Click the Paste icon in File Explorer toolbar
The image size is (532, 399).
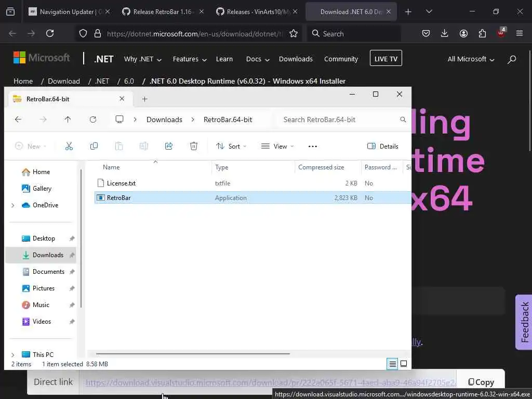[x=119, y=146]
